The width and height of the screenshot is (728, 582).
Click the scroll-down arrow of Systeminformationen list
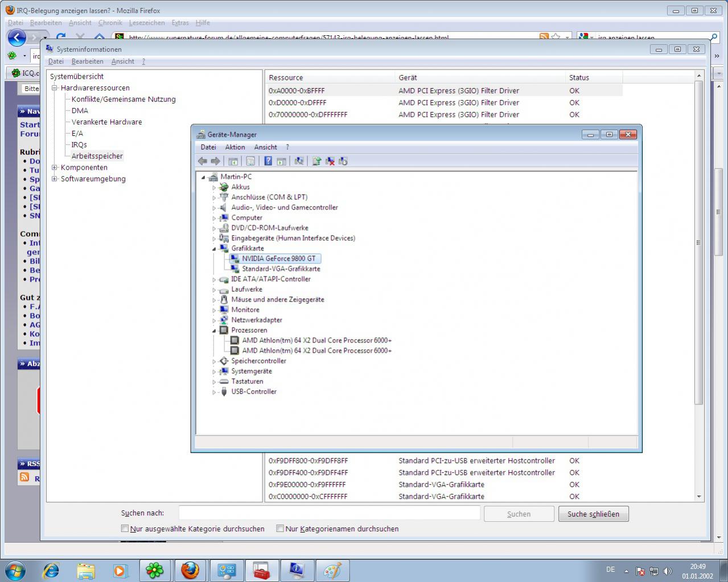699,497
